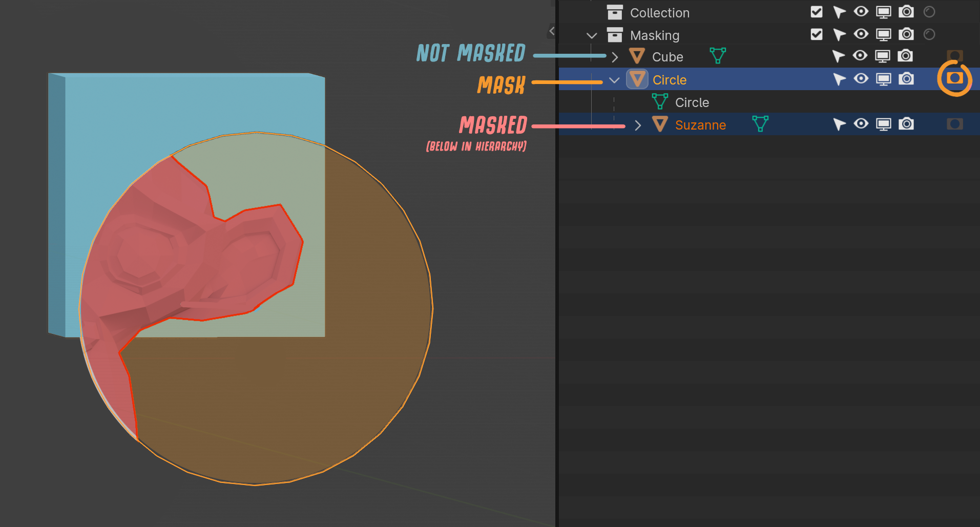Hide the Circle object with eye icon
Screen dimensions: 980x527
tap(861, 78)
